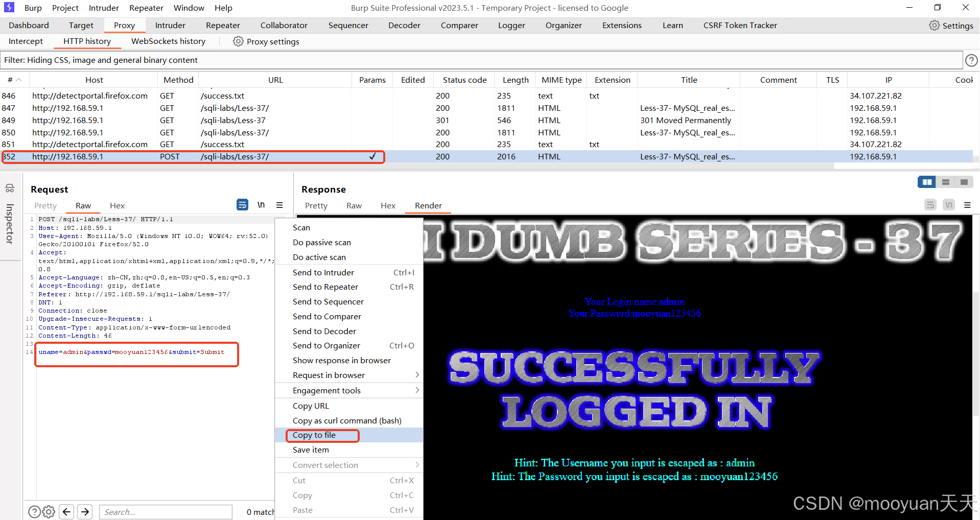The image size is (980, 520).
Task: Switch to the Organizer tab
Action: [564, 26]
